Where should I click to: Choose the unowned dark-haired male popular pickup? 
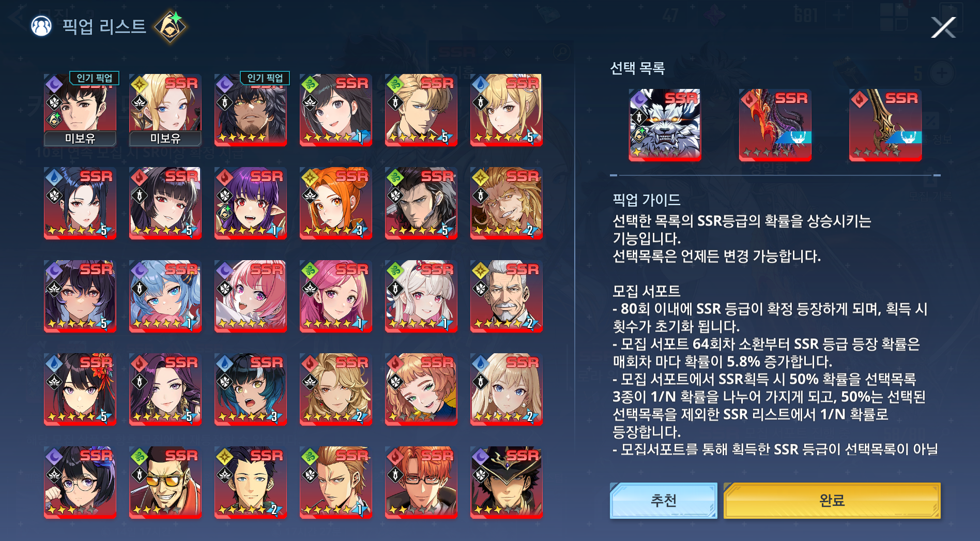(x=80, y=110)
